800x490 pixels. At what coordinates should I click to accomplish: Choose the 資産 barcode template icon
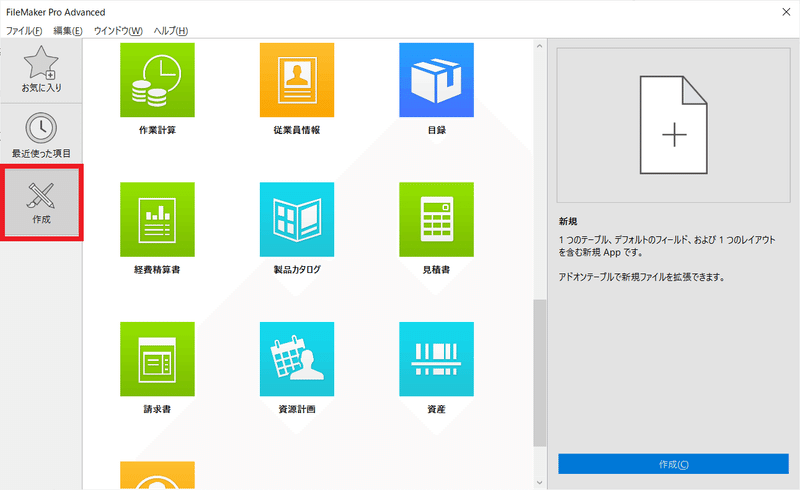436,359
